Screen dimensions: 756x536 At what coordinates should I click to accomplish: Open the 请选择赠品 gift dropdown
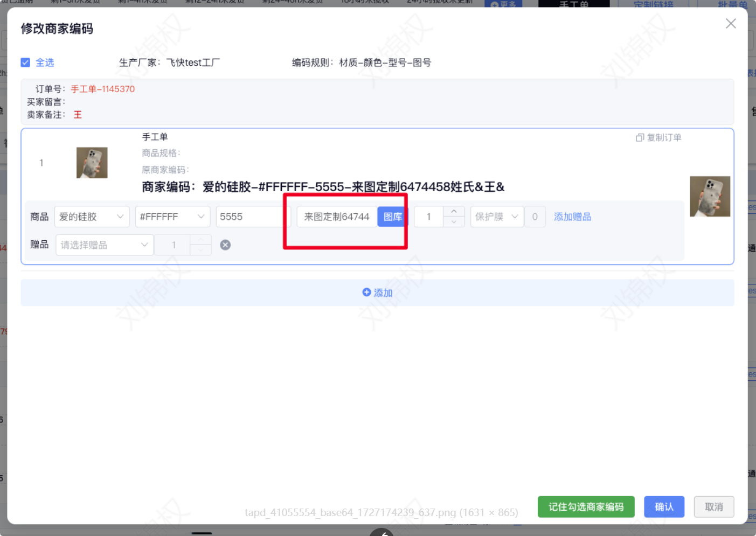click(x=105, y=245)
